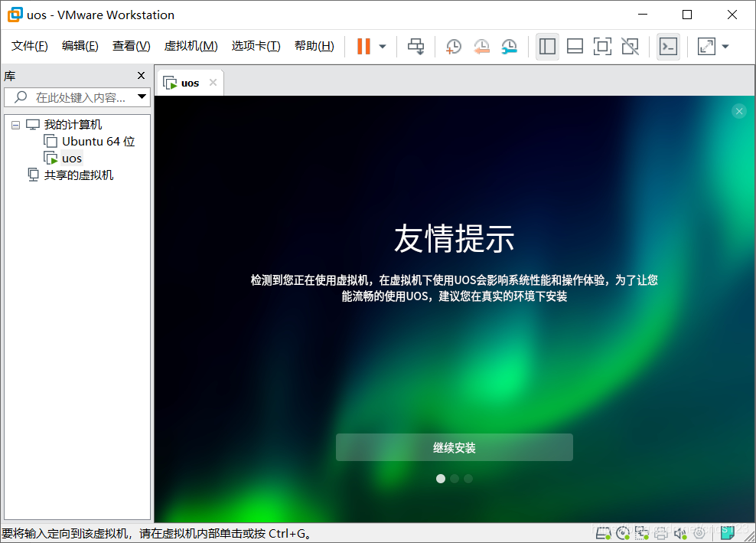This screenshot has width=756, height=543.
Task: Open the 帮助(H) menu
Action: (314, 46)
